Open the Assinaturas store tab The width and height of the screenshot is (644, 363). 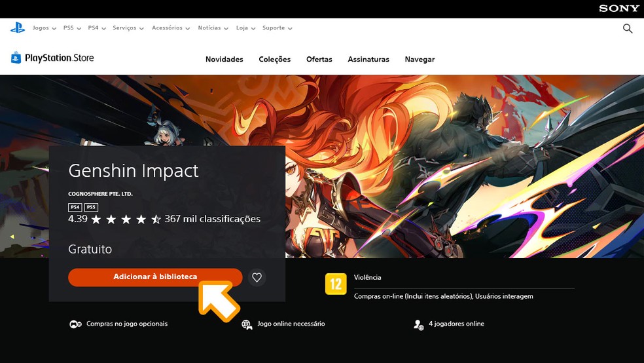(368, 59)
